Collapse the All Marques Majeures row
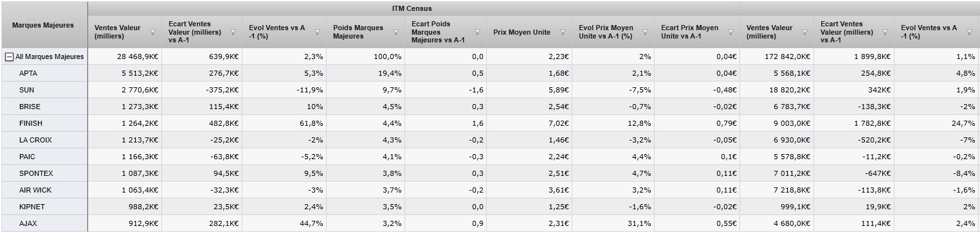 click(x=10, y=57)
